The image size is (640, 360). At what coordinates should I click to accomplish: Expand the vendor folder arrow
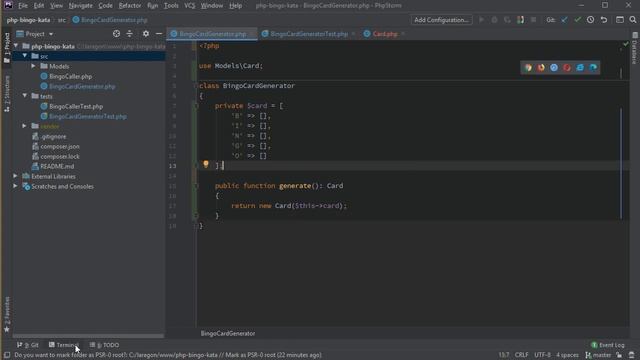pos(25,126)
